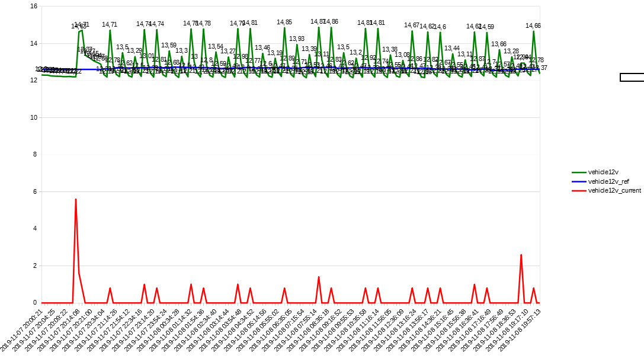Select the 14,86 data label

(331, 22)
